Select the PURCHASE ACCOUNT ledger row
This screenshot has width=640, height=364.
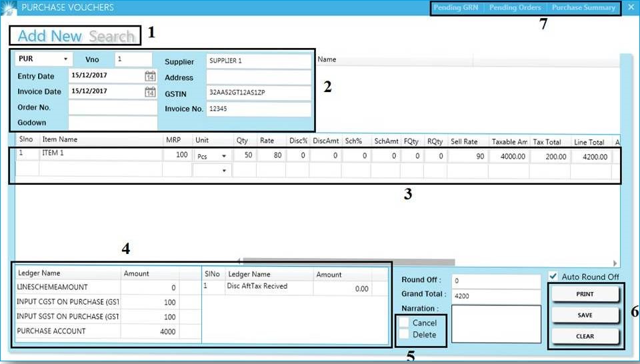109,331
